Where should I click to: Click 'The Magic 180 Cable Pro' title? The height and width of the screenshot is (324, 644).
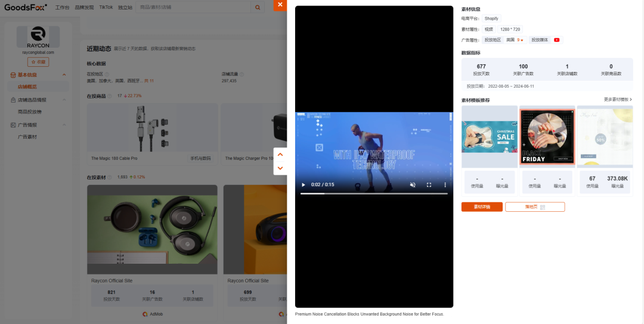click(114, 158)
